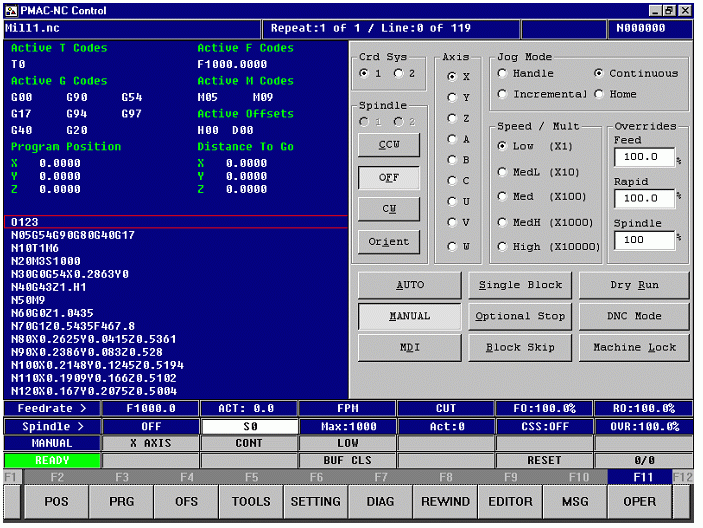Select the A axis radio button

click(452, 139)
